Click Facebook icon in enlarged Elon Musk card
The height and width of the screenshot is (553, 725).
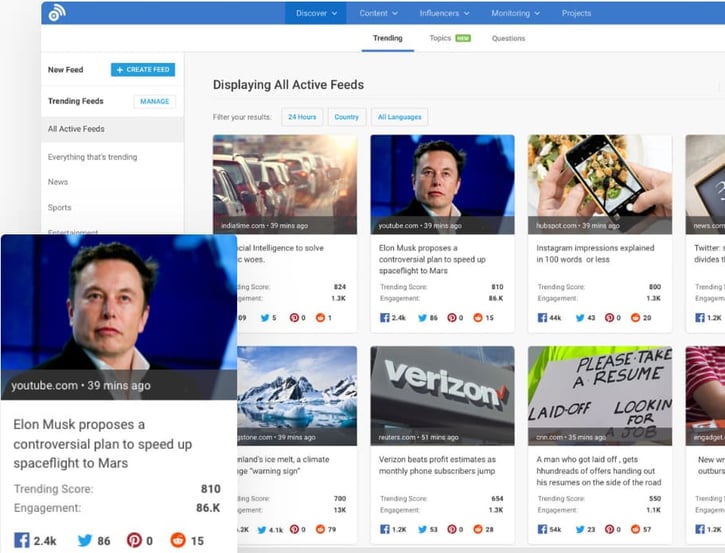click(x=22, y=540)
